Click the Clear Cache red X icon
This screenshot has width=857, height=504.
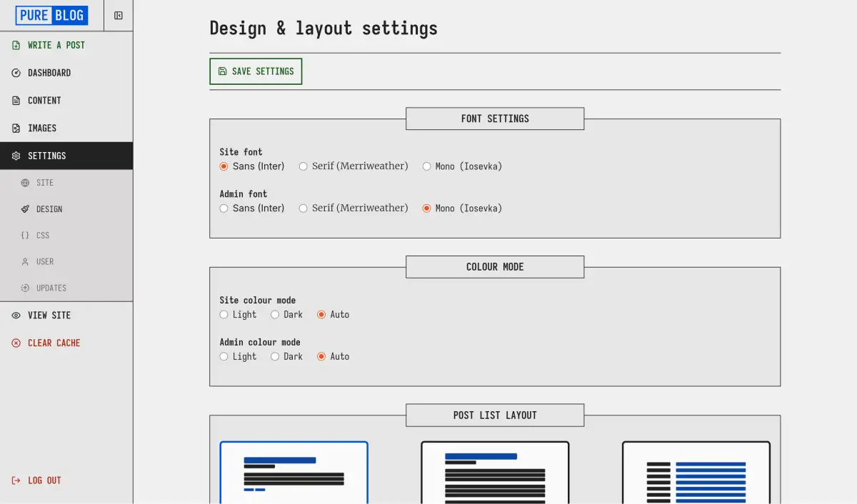[x=16, y=343]
